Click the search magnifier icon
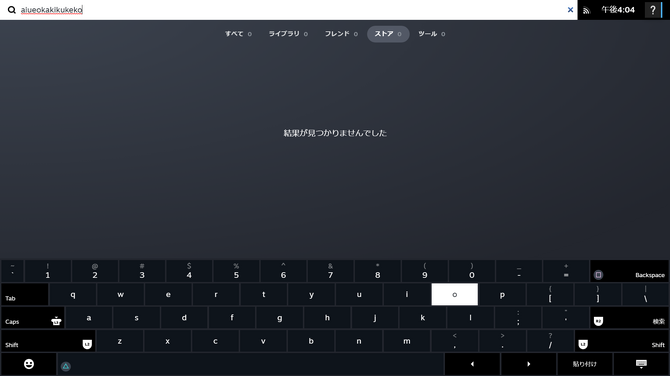 [12, 9]
